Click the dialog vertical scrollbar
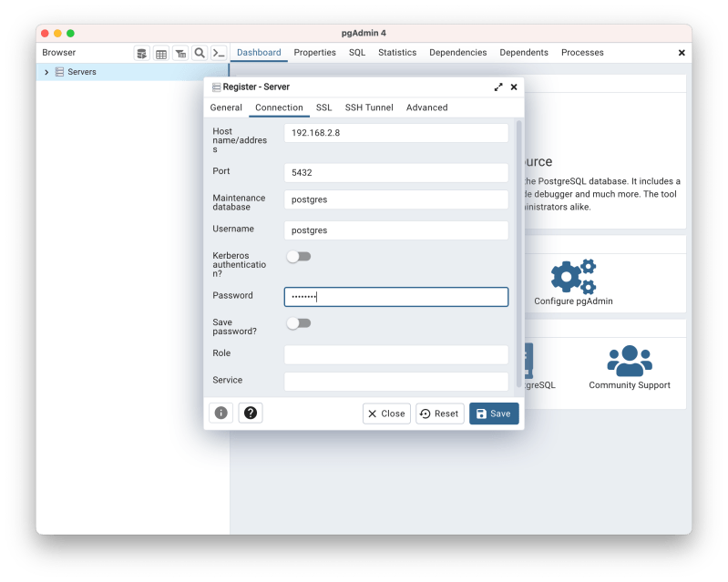 519,254
